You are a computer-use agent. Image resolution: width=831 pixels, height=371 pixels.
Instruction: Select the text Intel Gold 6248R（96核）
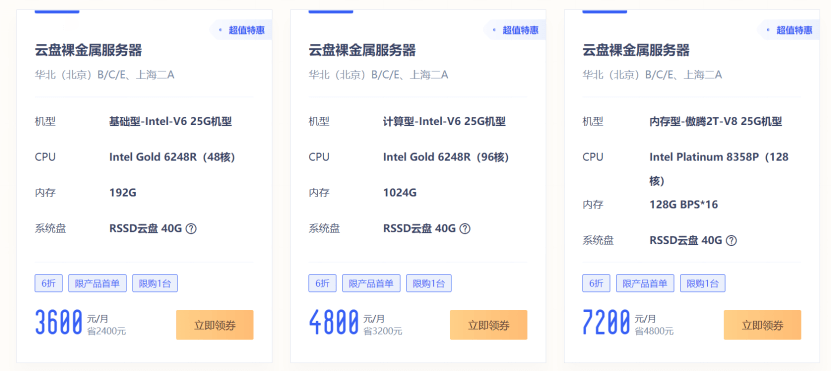[x=447, y=157]
